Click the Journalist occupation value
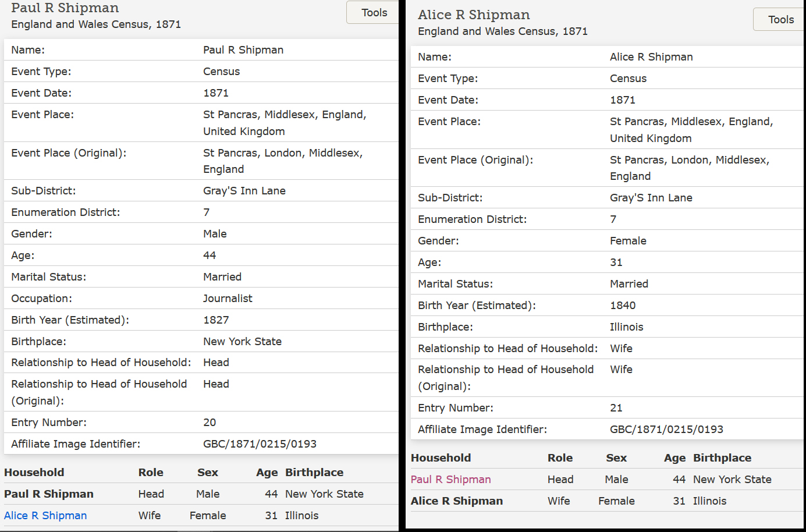The image size is (806, 532). pyautogui.click(x=228, y=299)
